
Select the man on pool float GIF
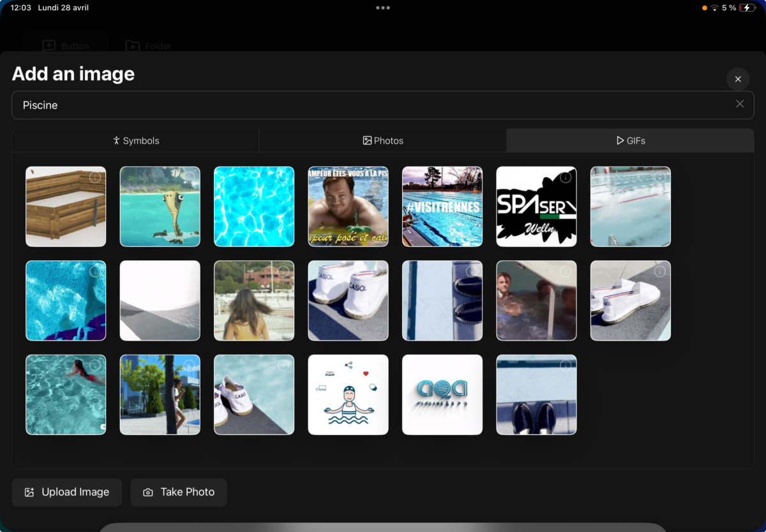348,207
